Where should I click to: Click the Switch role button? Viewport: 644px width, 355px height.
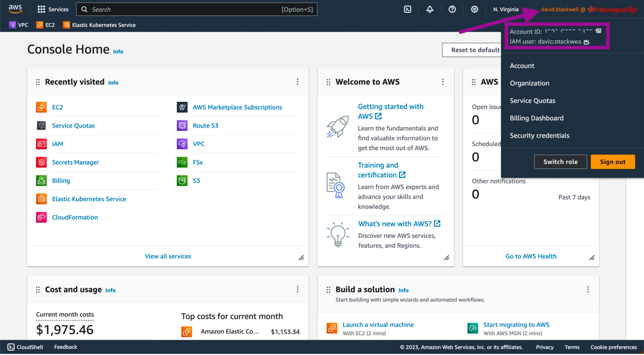(x=560, y=162)
